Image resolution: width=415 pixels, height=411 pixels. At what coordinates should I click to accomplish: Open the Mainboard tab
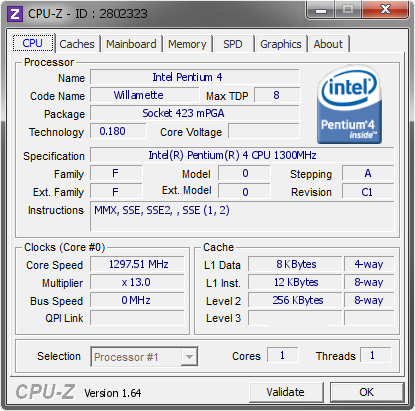(x=131, y=44)
